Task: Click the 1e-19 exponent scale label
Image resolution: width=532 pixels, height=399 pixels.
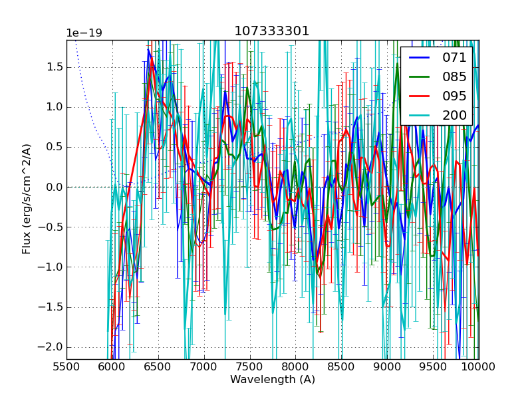Action: (84, 33)
